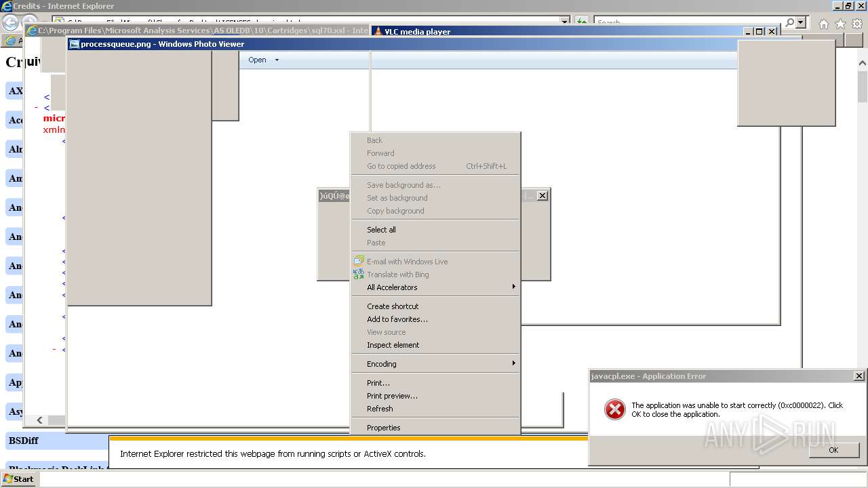Click the E-mail with Windows Live icon
The width and height of the screenshot is (868, 488).
coord(359,261)
